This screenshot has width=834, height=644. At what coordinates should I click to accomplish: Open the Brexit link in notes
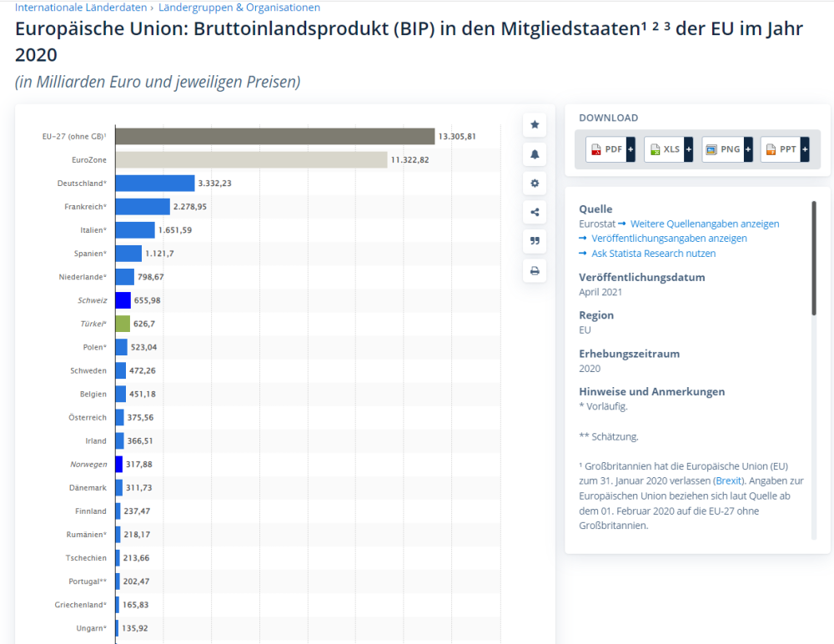point(728,481)
